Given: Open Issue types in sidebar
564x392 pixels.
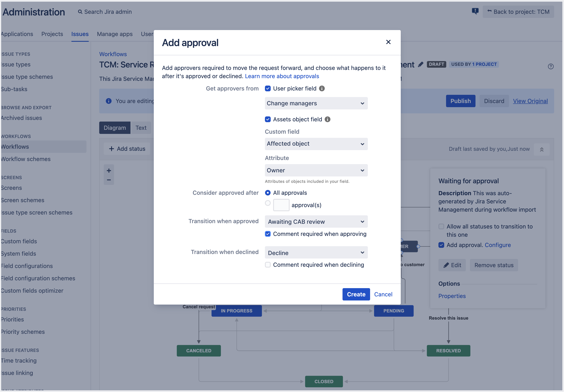Looking at the screenshot, I should (x=16, y=64).
